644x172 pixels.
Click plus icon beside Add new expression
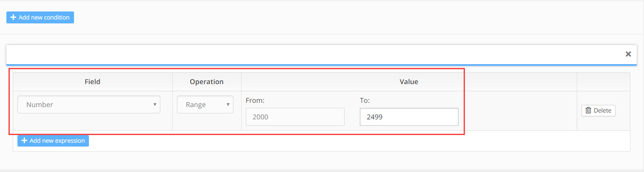[24, 141]
